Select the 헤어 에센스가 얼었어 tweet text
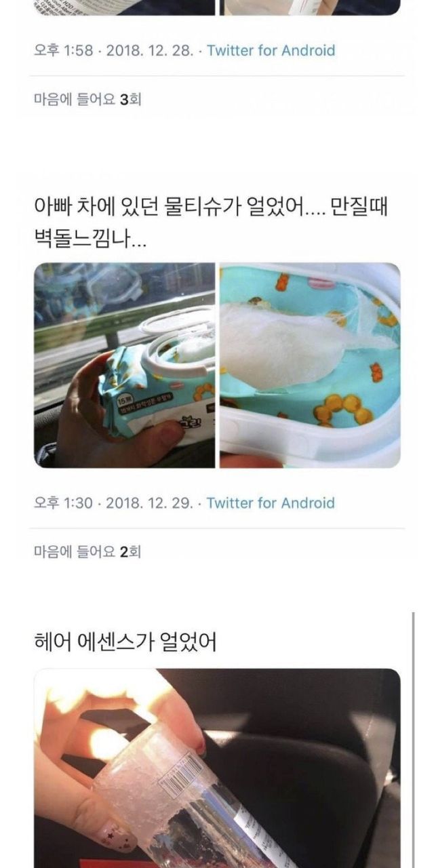This screenshot has height=868, width=434. [125, 640]
